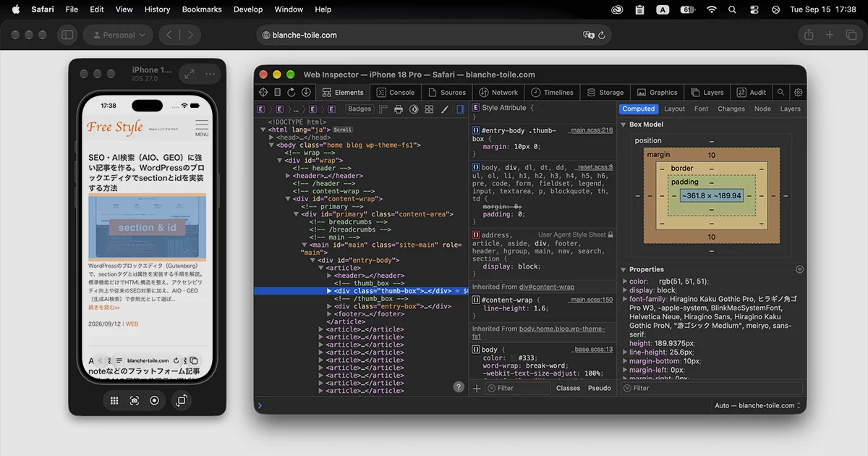
Task: Collapse the Box Model section
Action: tap(624, 124)
